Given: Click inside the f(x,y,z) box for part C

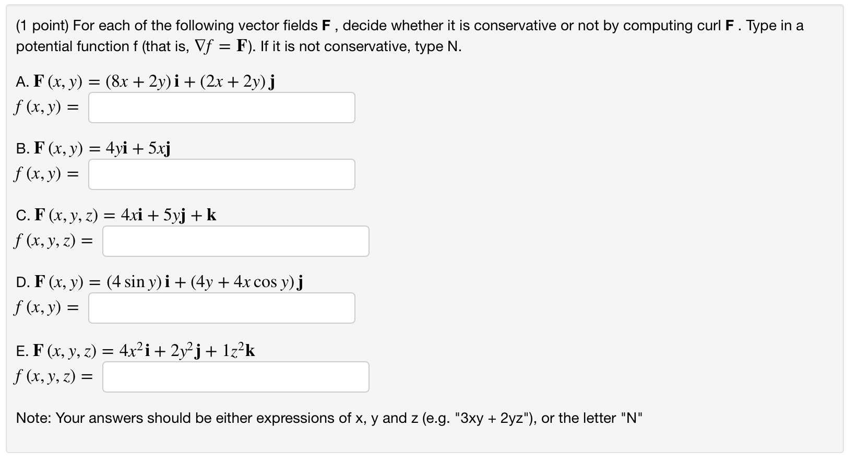Looking at the screenshot, I should click(235, 241).
